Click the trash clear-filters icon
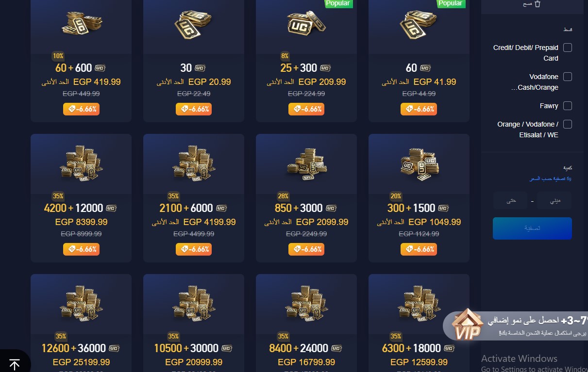Image resolution: width=588 pixels, height=372 pixels. [538, 4]
